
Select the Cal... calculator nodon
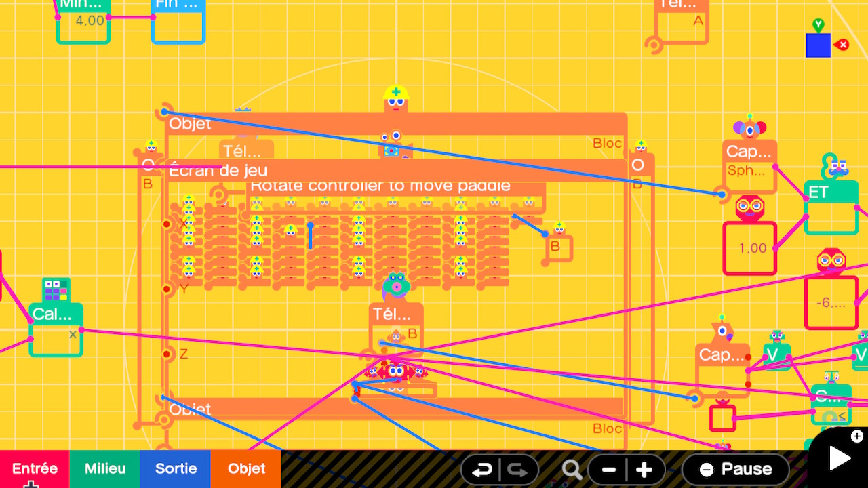click(x=56, y=329)
